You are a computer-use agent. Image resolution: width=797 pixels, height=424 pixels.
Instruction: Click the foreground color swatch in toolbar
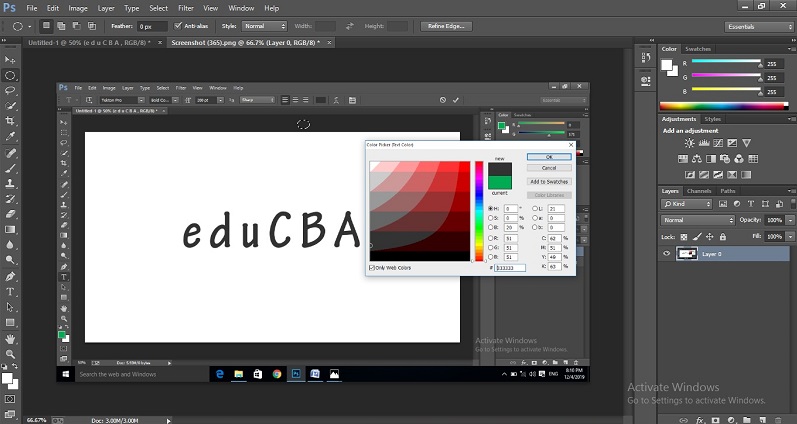click(x=7, y=378)
